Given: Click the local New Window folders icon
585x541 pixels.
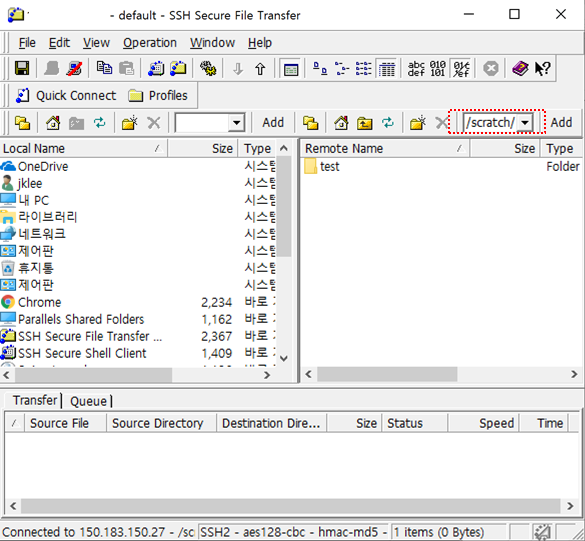Looking at the screenshot, I should pos(22,123).
